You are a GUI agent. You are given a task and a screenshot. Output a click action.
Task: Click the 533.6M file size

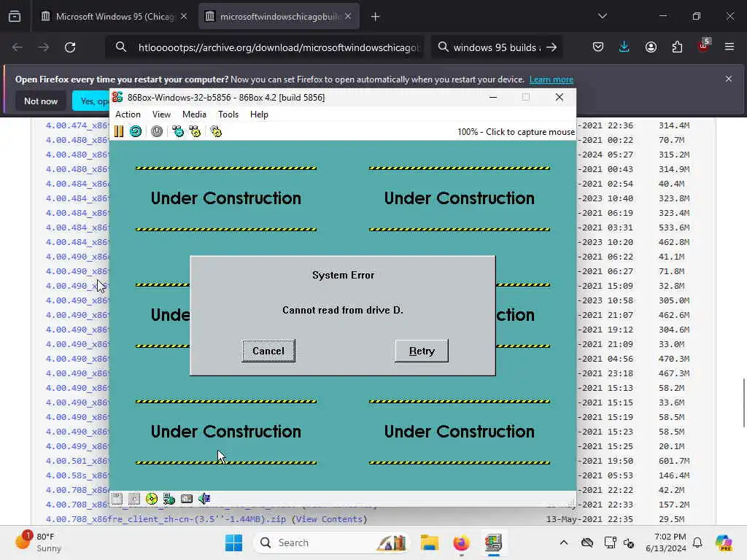point(674,227)
